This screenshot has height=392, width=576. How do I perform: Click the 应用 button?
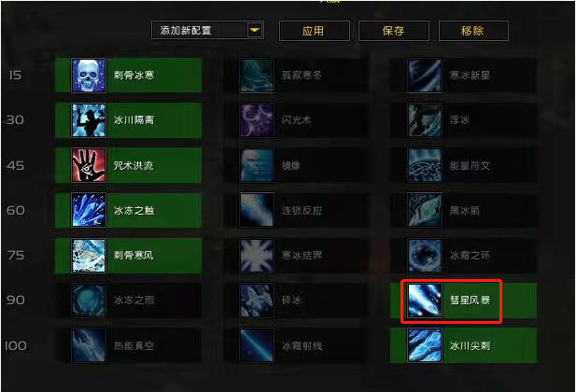[x=314, y=31]
